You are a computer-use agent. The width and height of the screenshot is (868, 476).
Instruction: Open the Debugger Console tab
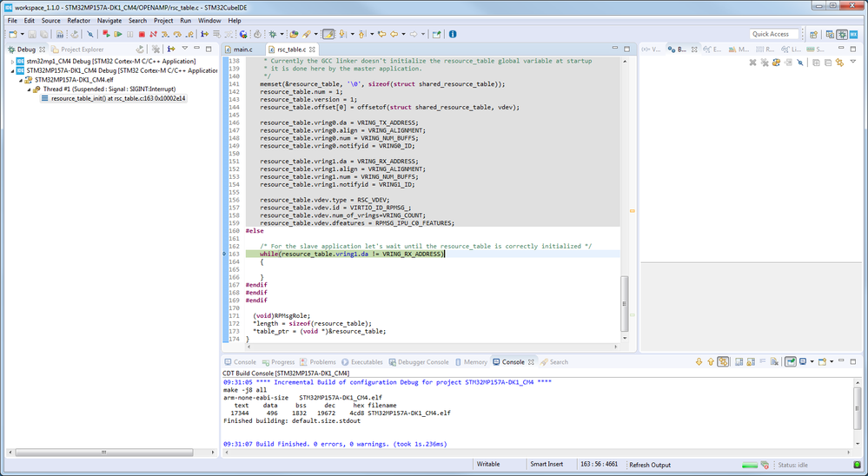click(419, 362)
